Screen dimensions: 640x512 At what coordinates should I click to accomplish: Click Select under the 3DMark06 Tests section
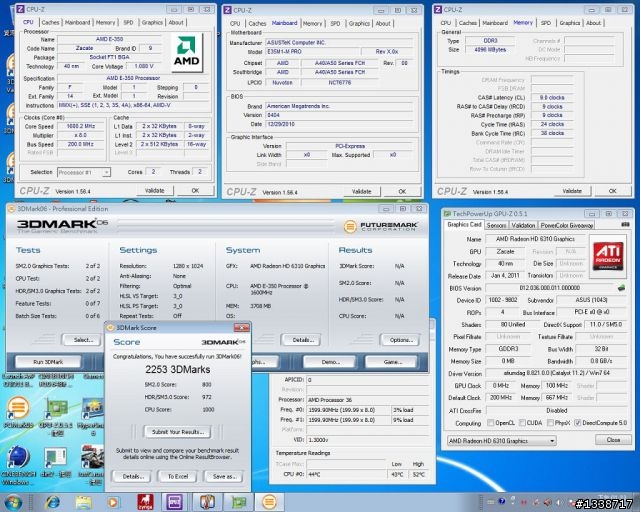pos(83,340)
